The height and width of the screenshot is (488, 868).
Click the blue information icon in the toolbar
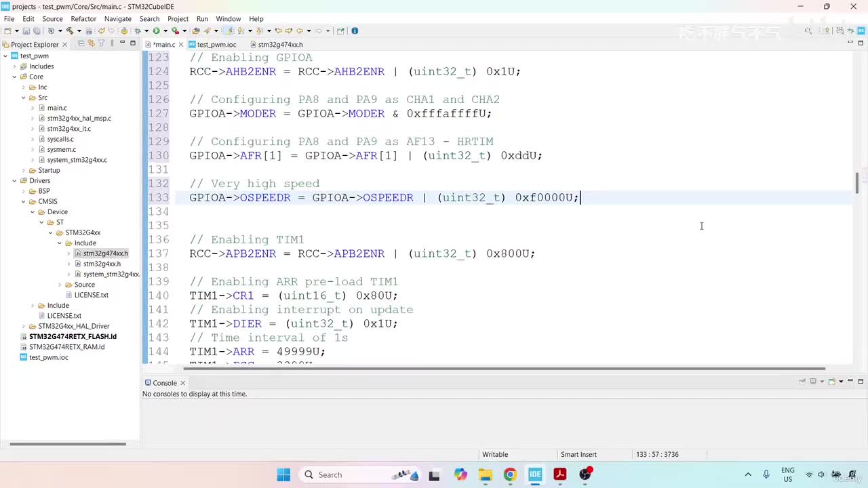coord(355,30)
